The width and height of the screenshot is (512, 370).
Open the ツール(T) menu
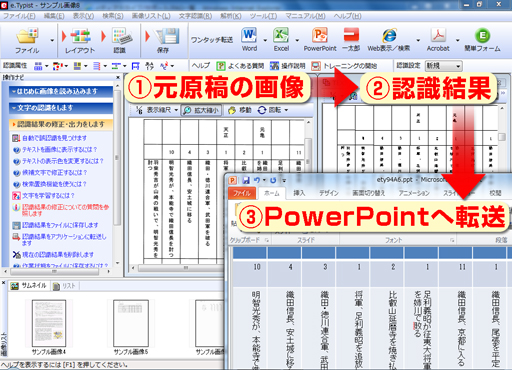click(263, 16)
